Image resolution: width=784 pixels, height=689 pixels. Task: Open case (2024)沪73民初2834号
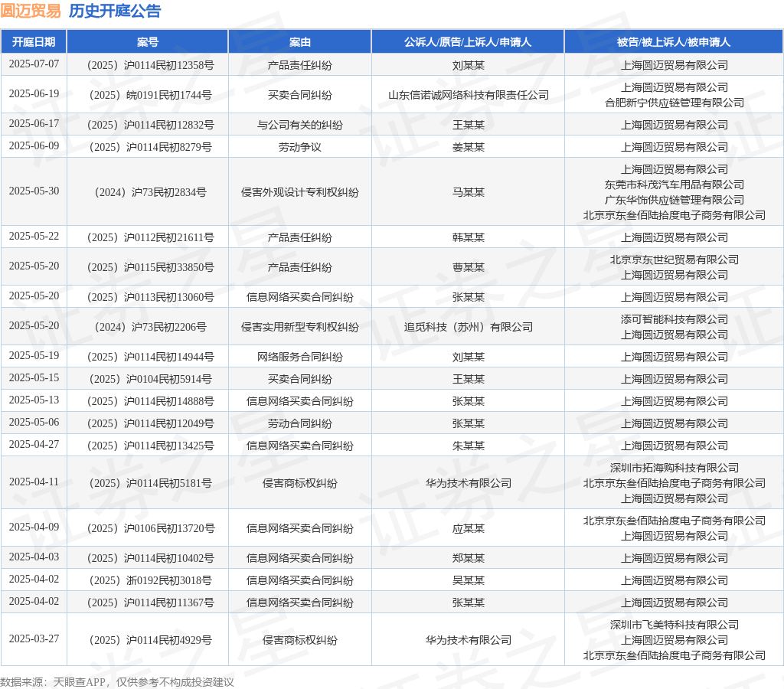151,192
